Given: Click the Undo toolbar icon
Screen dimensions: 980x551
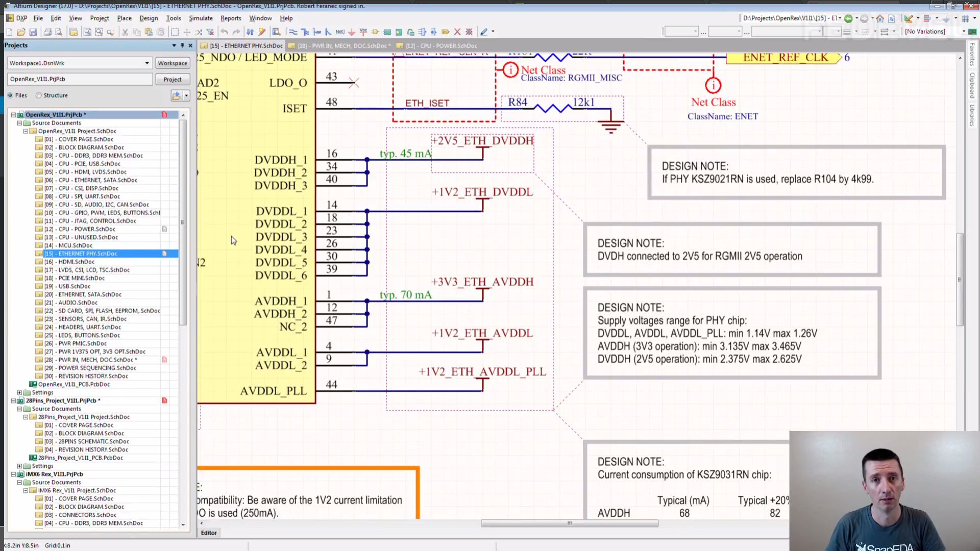Looking at the screenshot, I should click(x=224, y=32).
